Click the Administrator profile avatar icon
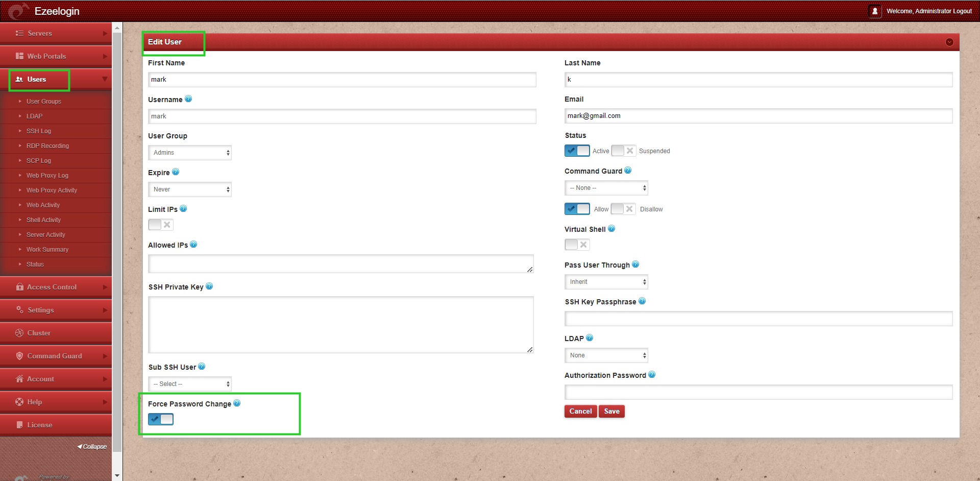 [x=875, y=11]
